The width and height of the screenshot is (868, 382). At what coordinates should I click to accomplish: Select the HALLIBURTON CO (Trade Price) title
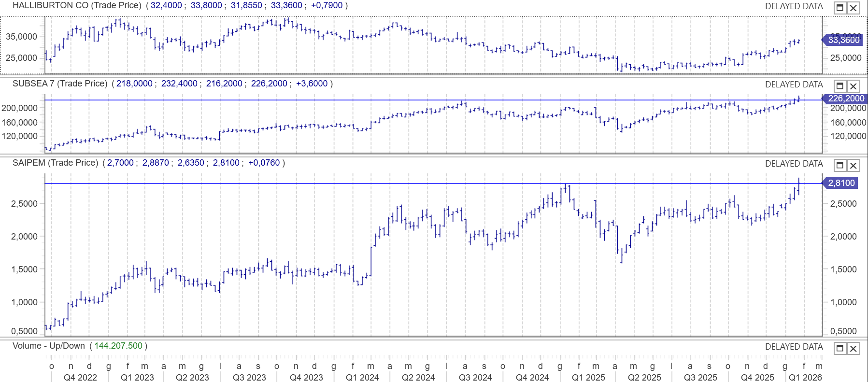click(x=77, y=5)
